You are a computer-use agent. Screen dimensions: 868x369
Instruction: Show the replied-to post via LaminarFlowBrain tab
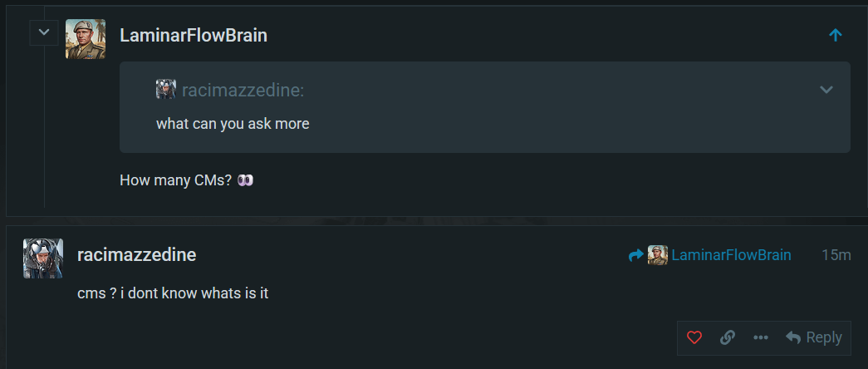(x=731, y=255)
